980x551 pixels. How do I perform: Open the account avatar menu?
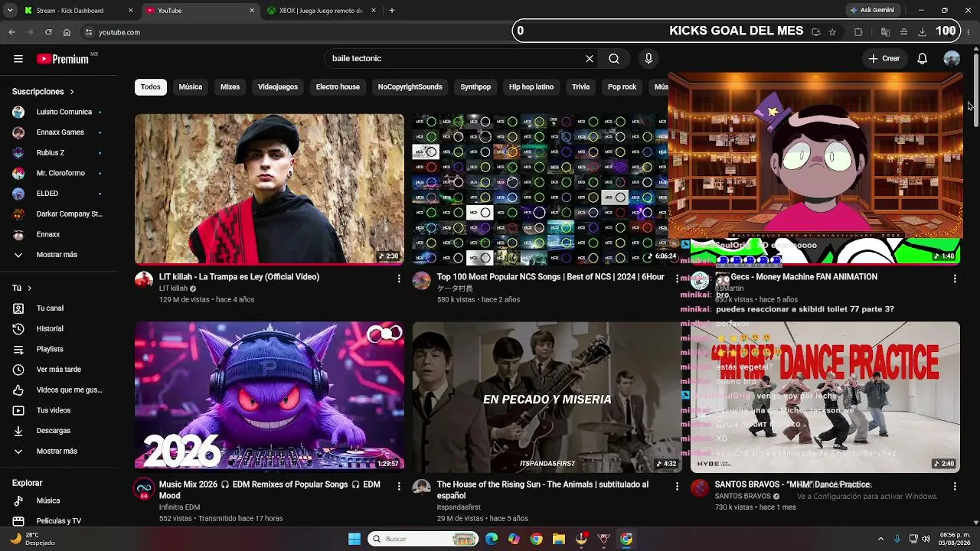click(x=952, y=59)
